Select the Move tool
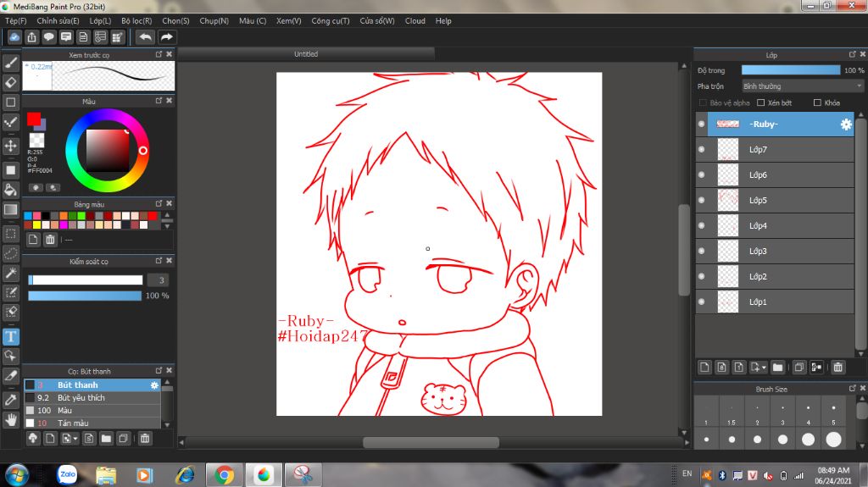 [x=10, y=146]
